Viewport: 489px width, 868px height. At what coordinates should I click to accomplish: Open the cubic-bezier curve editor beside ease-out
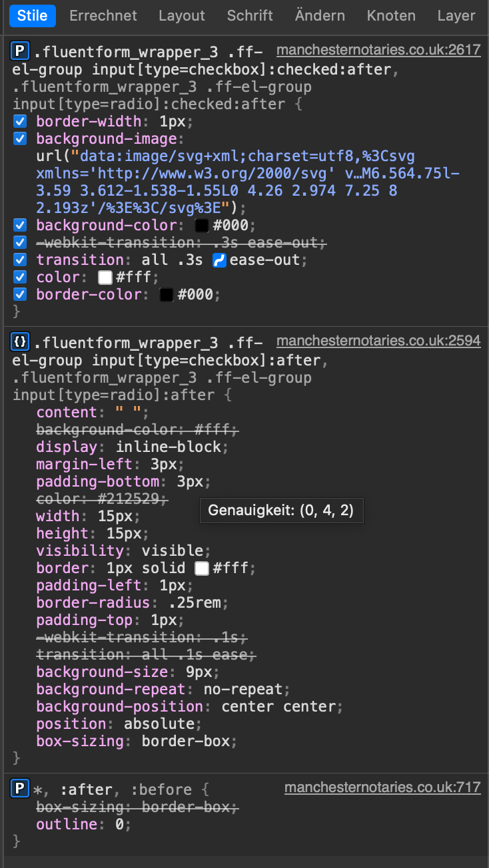pyautogui.click(x=220, y=260)
